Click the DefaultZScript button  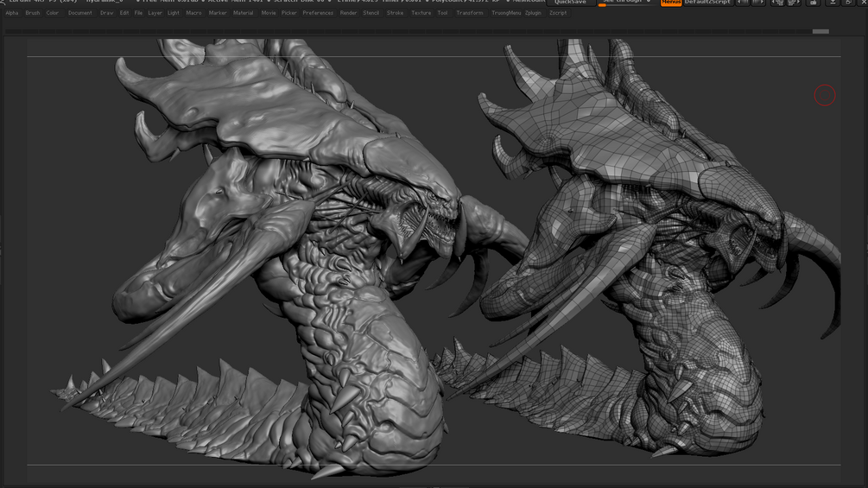point(707,3)
